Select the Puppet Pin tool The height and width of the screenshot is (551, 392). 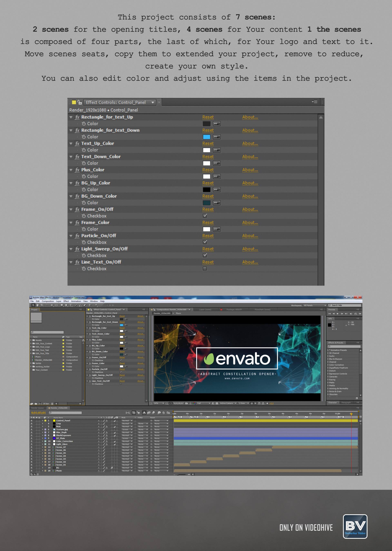(96, 305)
